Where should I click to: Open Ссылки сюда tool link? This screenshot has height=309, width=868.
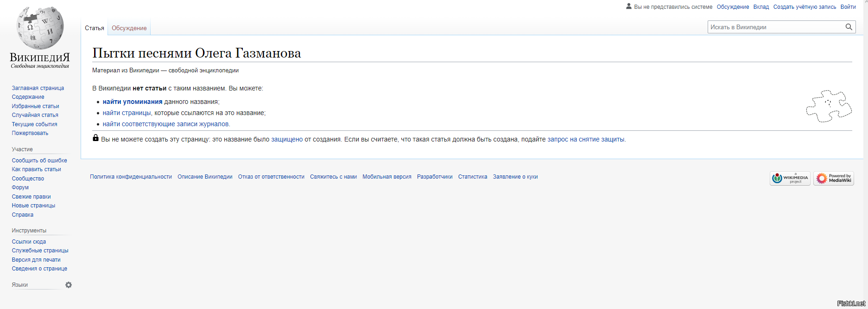point(29,242)
